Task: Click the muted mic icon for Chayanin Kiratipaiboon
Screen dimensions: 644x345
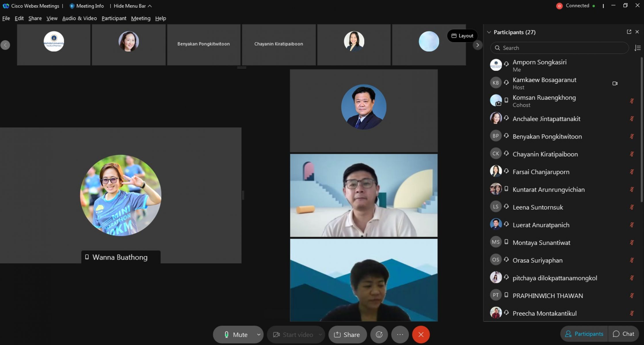Action: click(x=632, y=154)
